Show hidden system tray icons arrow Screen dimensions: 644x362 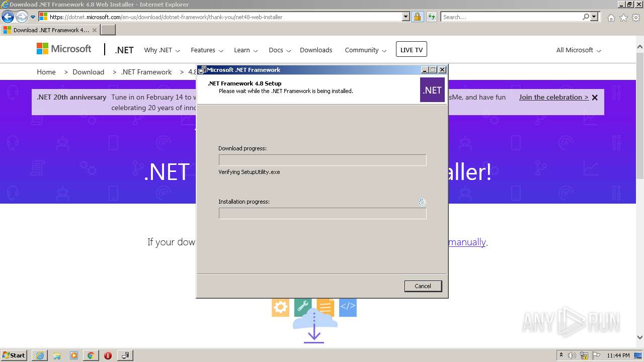(x=561, y=355)
